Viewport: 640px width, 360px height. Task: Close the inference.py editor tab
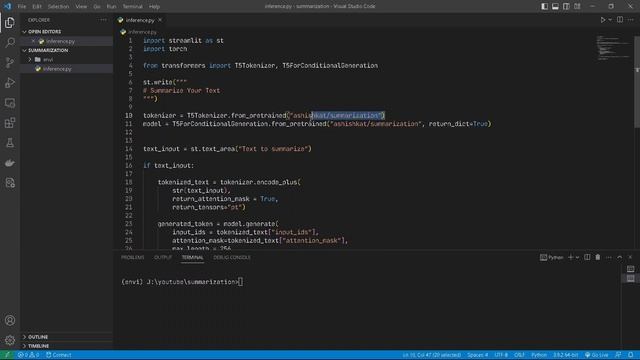coord(160,20)
